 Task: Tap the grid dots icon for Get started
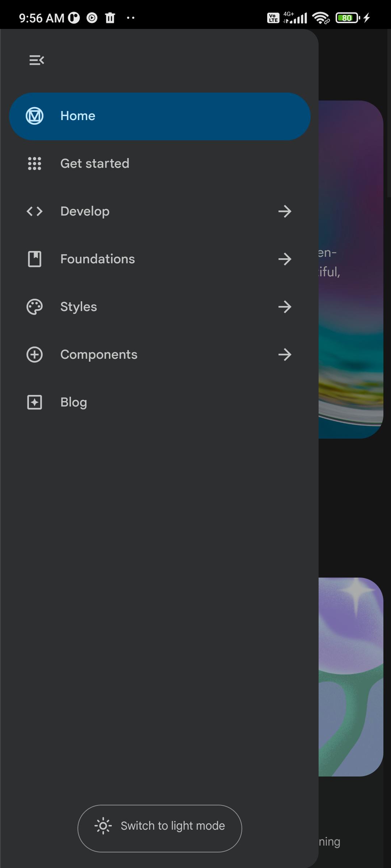(35, 163)
